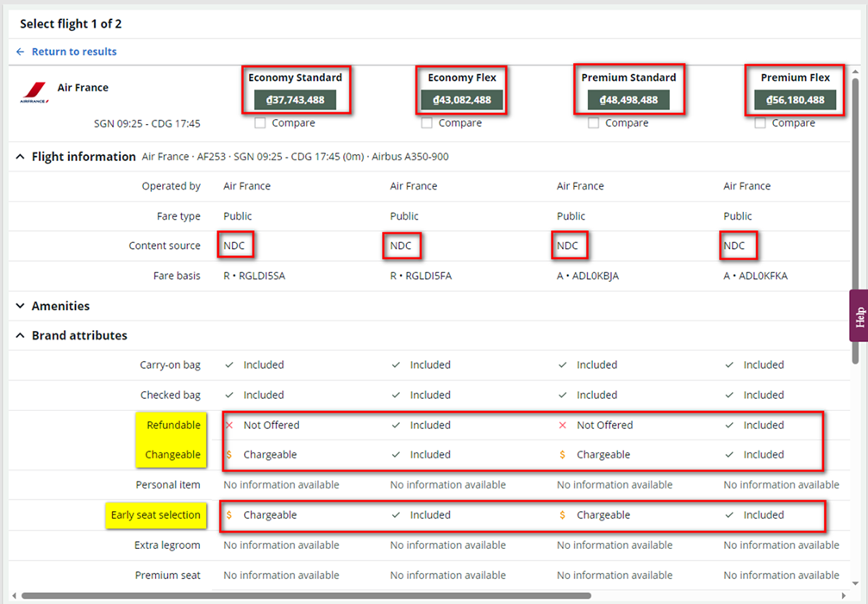Select the Economy Flex ₫43,082,488 fare
Screen dimensions: 868x604
click(462, 100)
